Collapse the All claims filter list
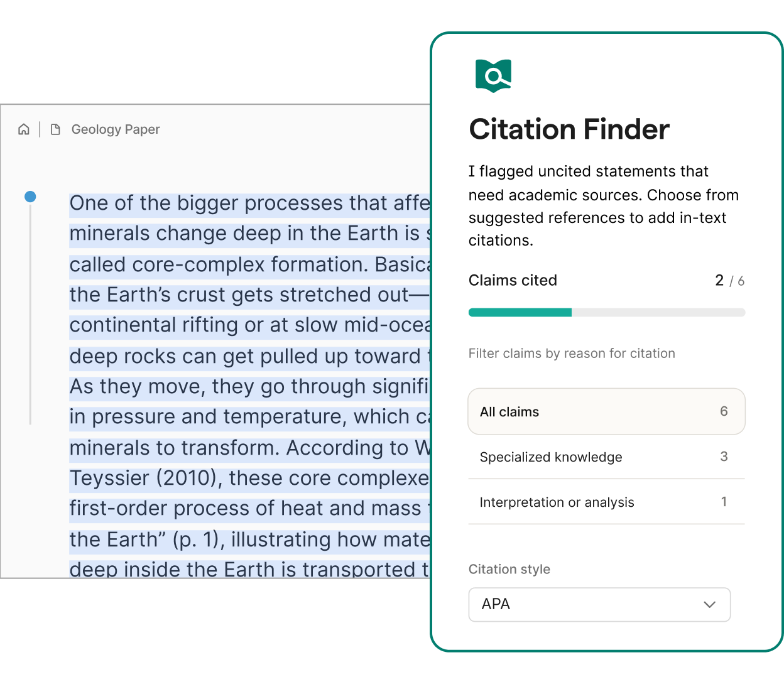The height and width of the screenshot is (682, 784). click(x=606, y=411)
